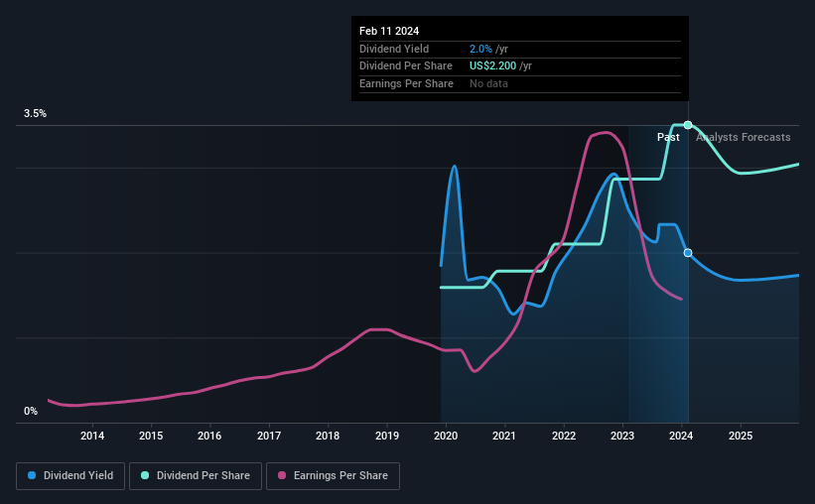Viewport: 815px width, 504px height.
Task: Toggle the Dividend Yield legend button
Action: pyautogui.click(x=70, y=476)
